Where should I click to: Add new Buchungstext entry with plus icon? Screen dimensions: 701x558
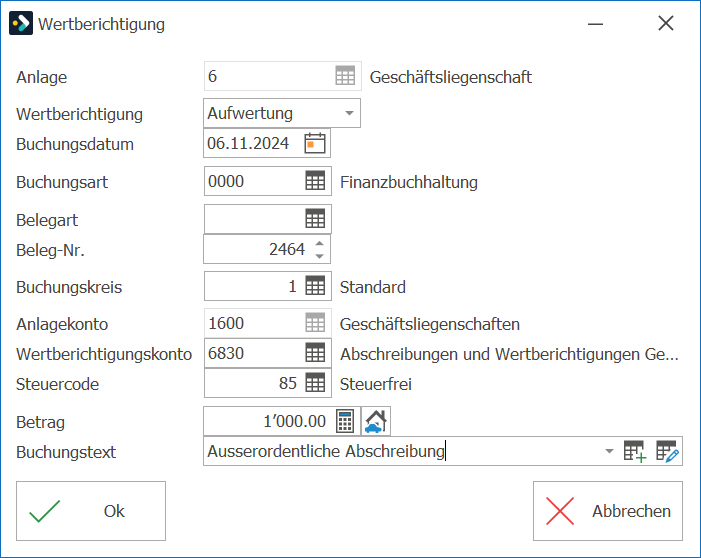(x=635, y=451)
